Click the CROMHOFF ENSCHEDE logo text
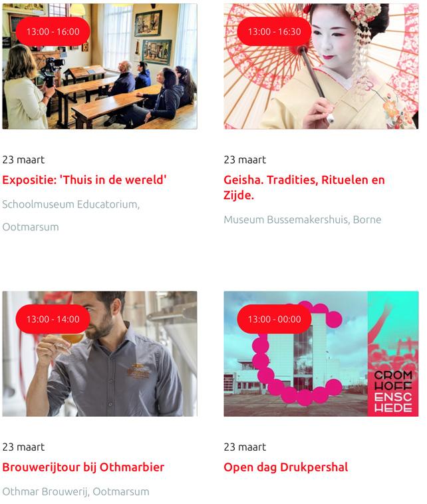 [x=393, y=391]
